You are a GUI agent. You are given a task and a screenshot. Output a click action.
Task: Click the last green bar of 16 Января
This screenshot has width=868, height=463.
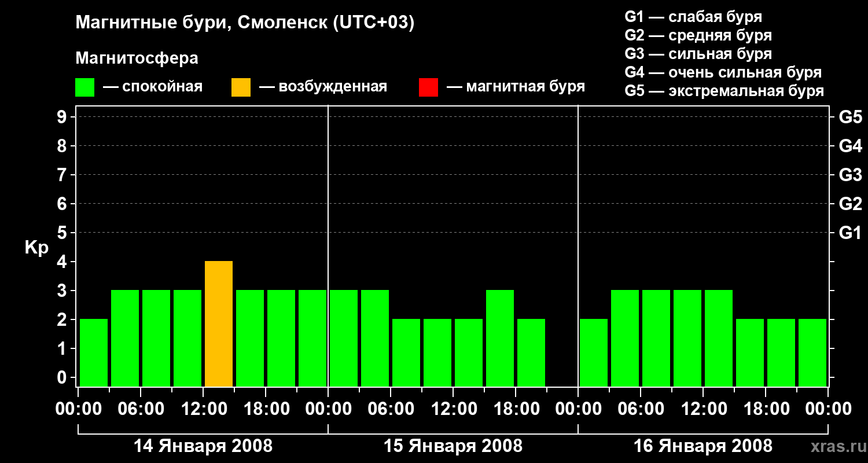(x=812, y=352)
